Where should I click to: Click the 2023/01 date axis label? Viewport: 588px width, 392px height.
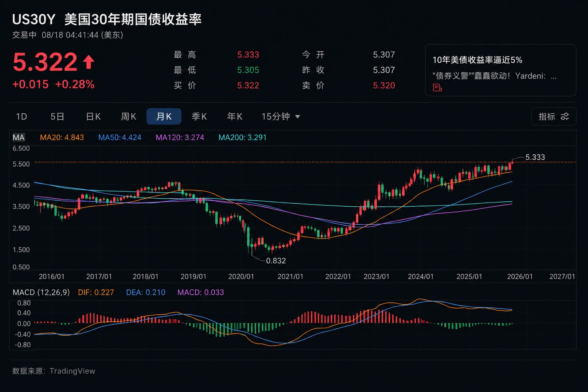coord(376,276)
